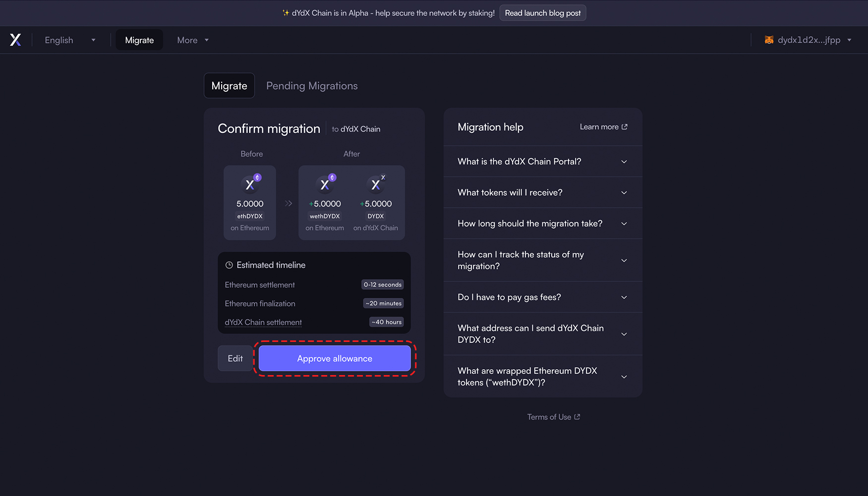This screenshot has width=868, height=496.
Task: Click the DYDX on dYdX Chain token icon
Action: (x=376, y=183)
